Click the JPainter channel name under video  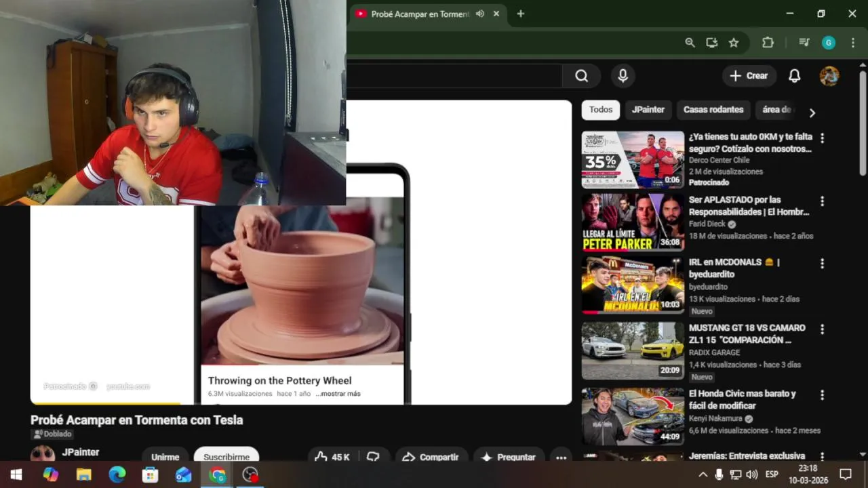[x=81, y=452]
